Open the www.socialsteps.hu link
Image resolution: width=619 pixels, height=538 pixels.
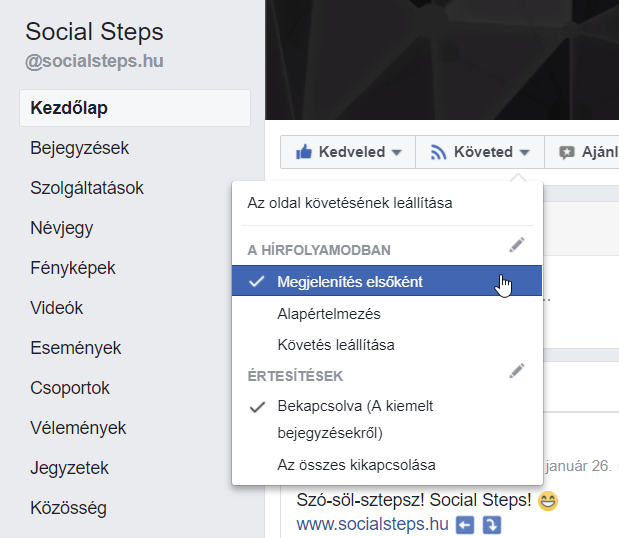[372, 524]
